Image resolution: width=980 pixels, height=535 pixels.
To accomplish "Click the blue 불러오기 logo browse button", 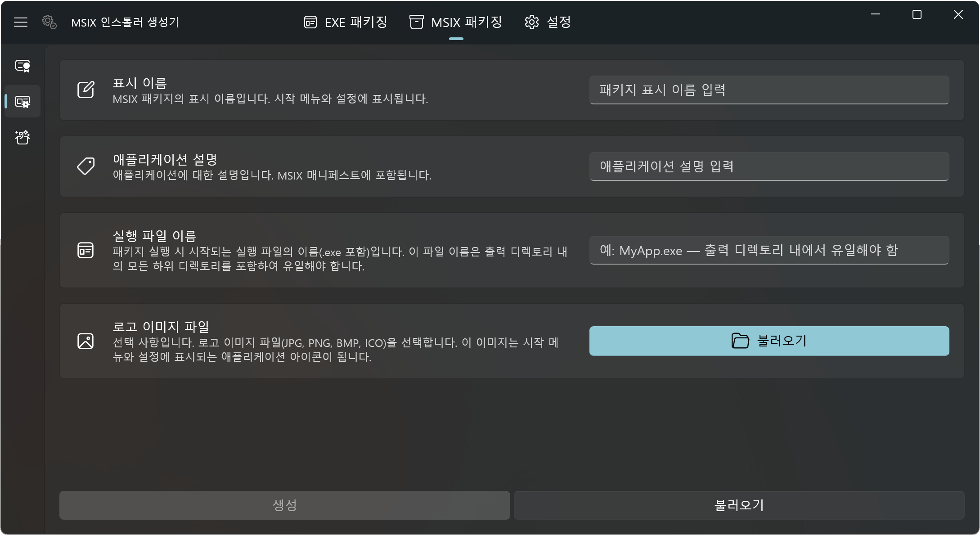I will [x=769, y=341].
